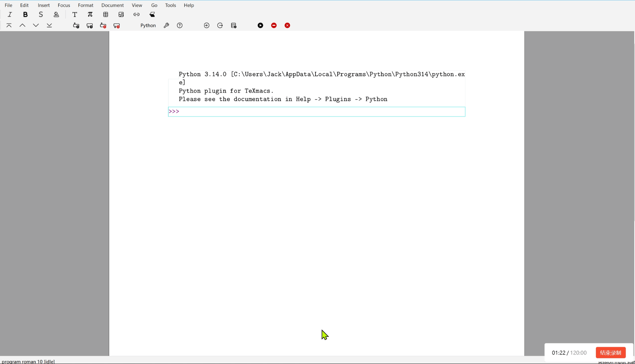Click the help question mark icon
The image size is (635, 364).
[180, 26]
